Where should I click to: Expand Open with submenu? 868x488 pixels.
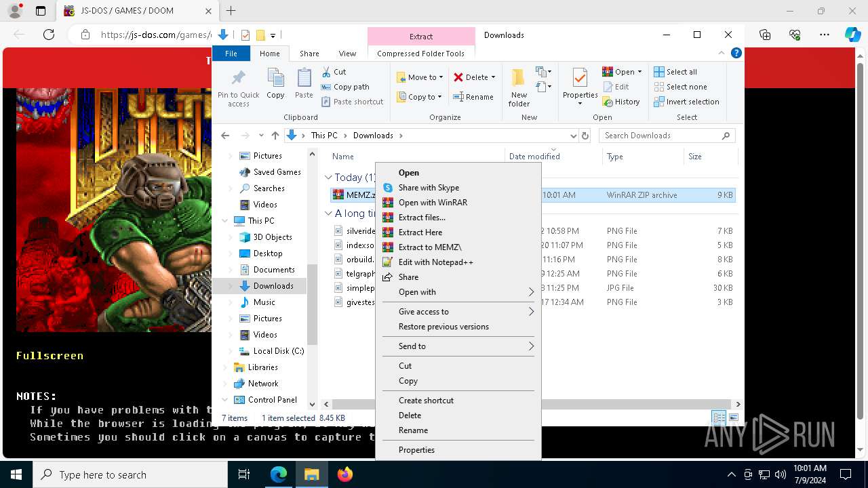[x=531, y=292]
